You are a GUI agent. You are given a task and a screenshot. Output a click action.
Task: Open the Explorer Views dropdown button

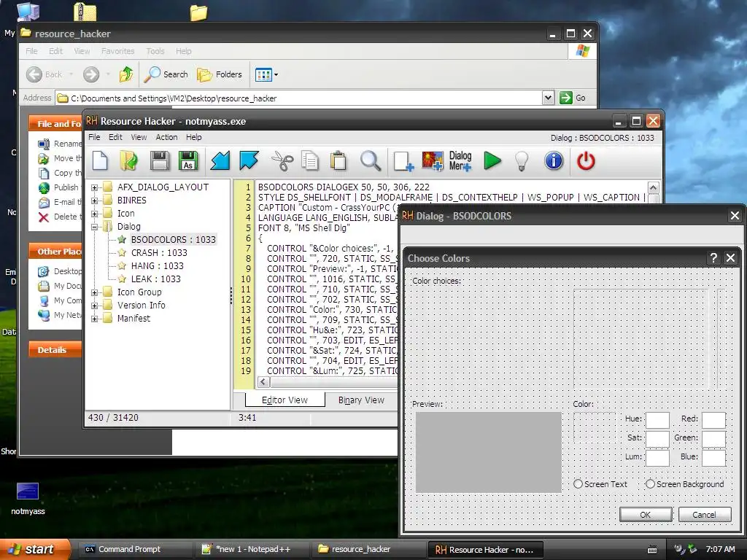(266, 74)
